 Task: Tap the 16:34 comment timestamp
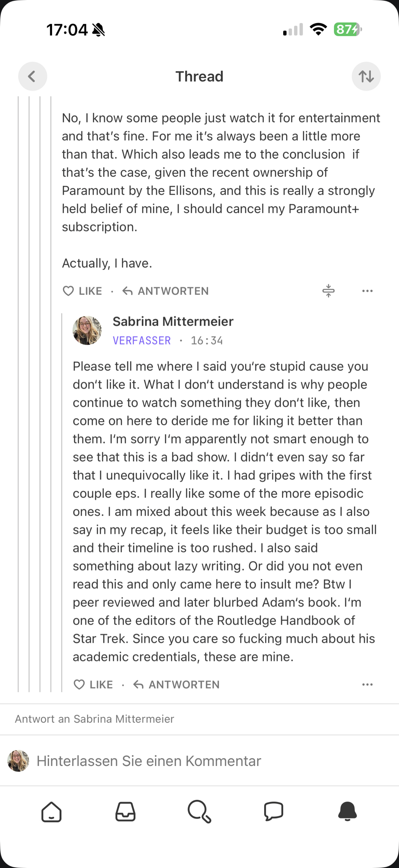(207, 341)
